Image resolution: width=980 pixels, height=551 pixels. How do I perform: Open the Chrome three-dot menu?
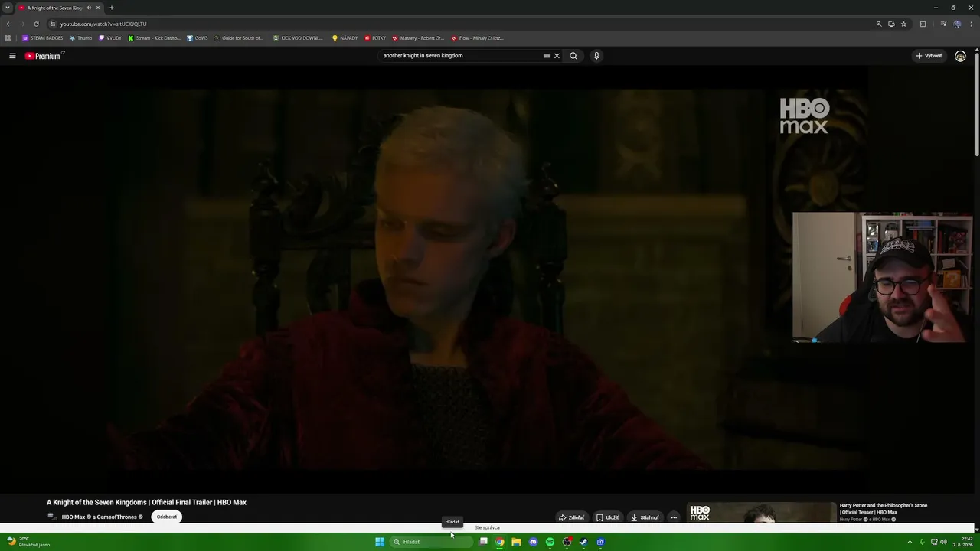pos(971,24)
